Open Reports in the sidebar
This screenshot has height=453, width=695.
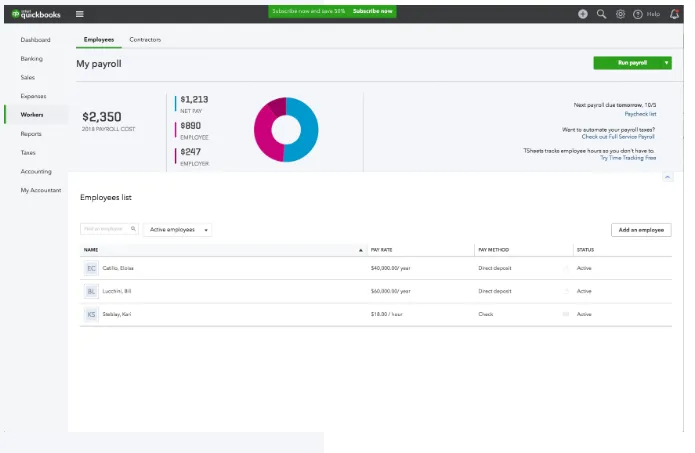pyautogui.click(x=31, y=134)
